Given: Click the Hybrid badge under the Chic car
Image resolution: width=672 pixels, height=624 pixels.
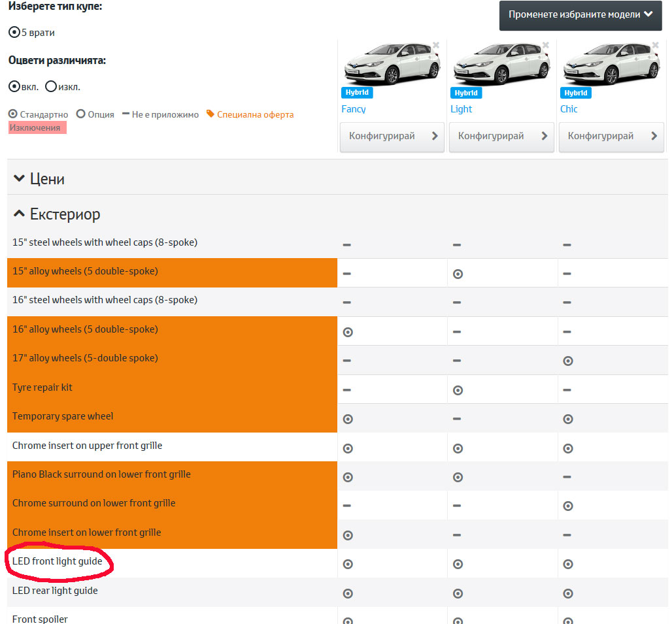Looking at the screenshot, I should [575, 93].
